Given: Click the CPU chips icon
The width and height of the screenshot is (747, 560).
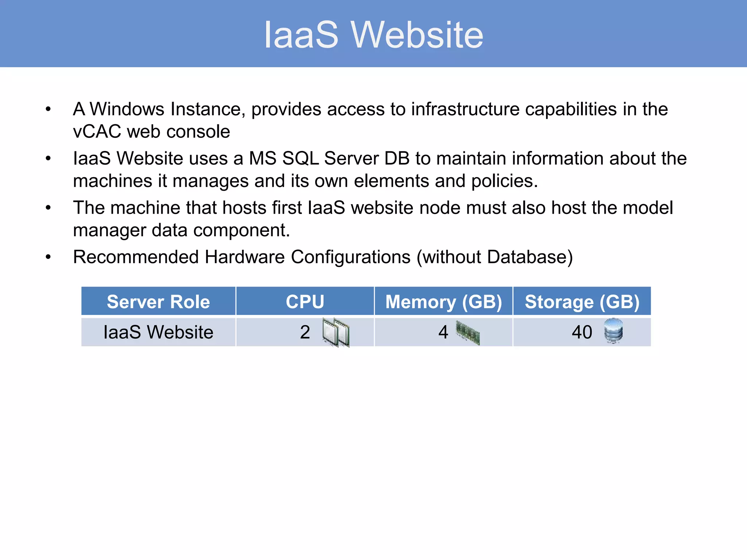Looking at the screenshot, I should 336,332.
